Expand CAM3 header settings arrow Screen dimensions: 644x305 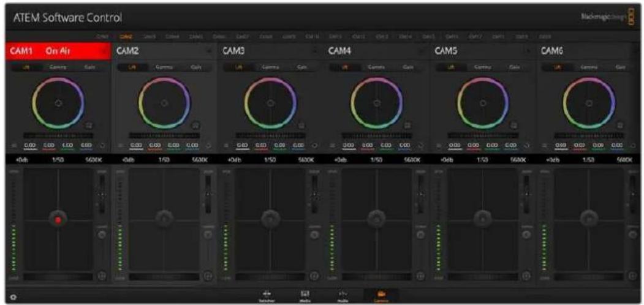tap(316, 51)
